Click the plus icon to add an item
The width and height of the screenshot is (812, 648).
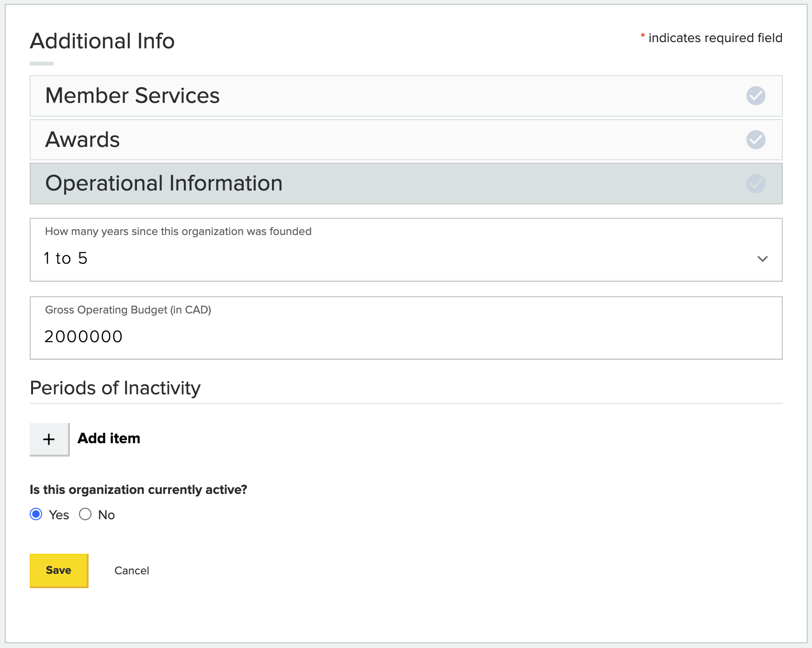click(49, 439)
